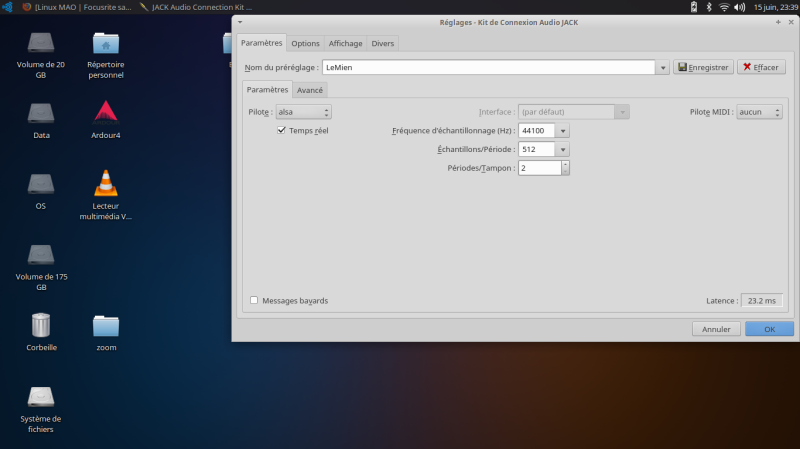Open the Ardour4 desktop icon

tap(106, 112)
